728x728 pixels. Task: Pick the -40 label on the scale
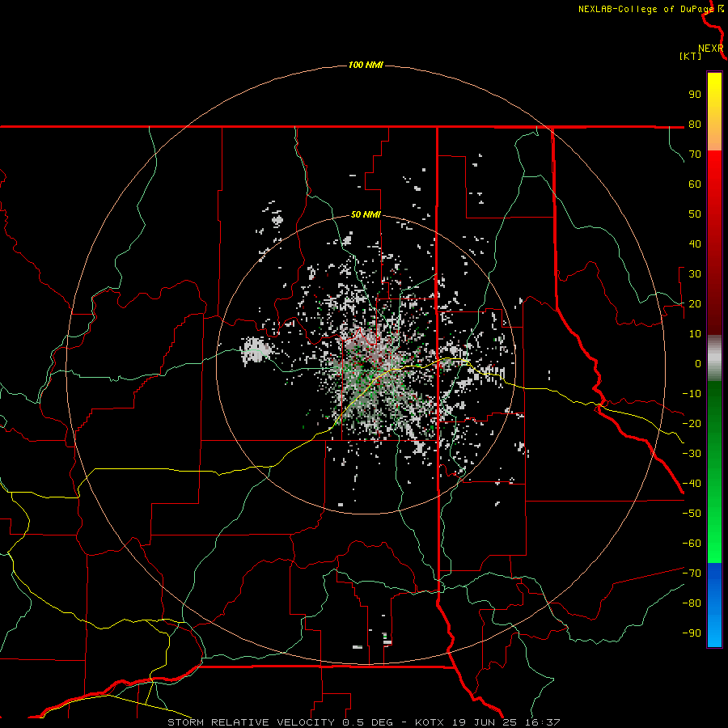point(692,484)
